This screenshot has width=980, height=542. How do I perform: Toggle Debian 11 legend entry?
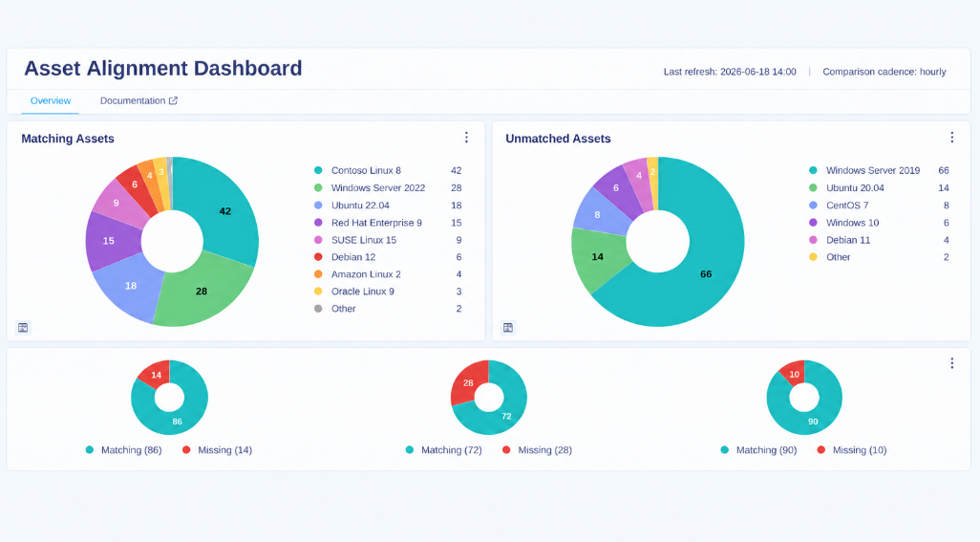[x=879, y=240]
